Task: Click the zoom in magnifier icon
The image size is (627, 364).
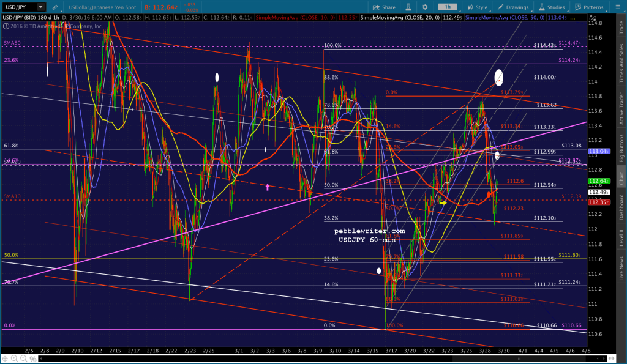Action: [15, 359]
